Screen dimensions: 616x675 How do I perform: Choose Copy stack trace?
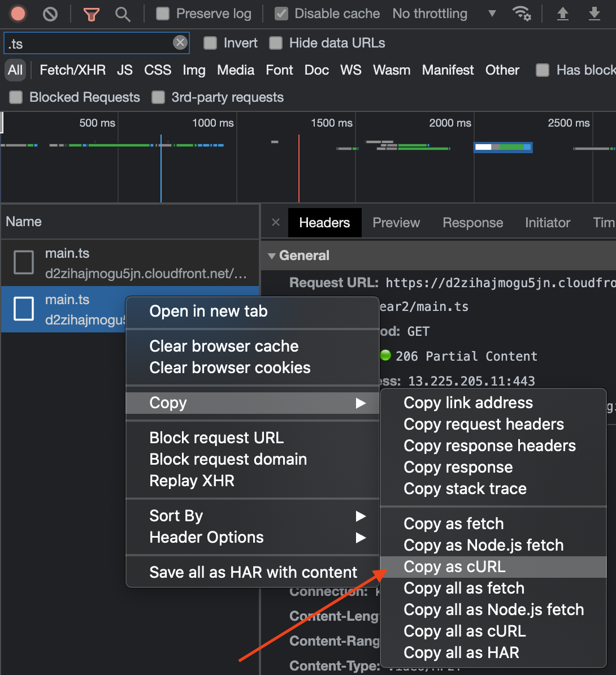click(493, 489)
